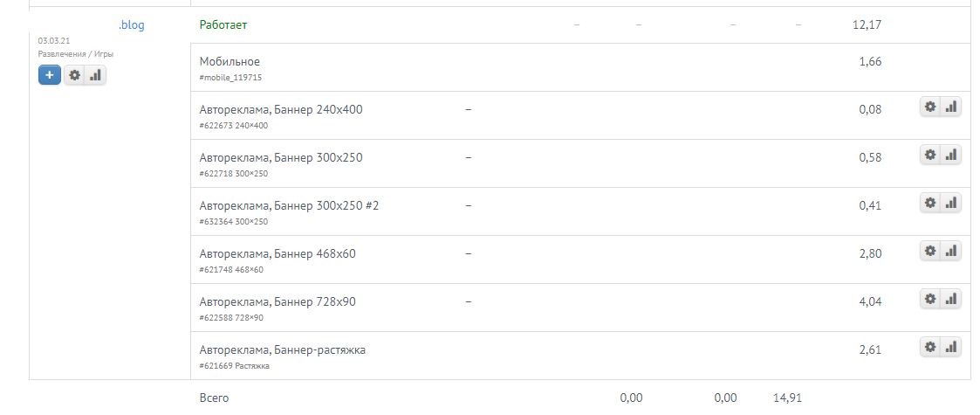The width and height of the screenshot is (980, 415).
Task: Select the Мобильное block name
Action: [230, 62]
